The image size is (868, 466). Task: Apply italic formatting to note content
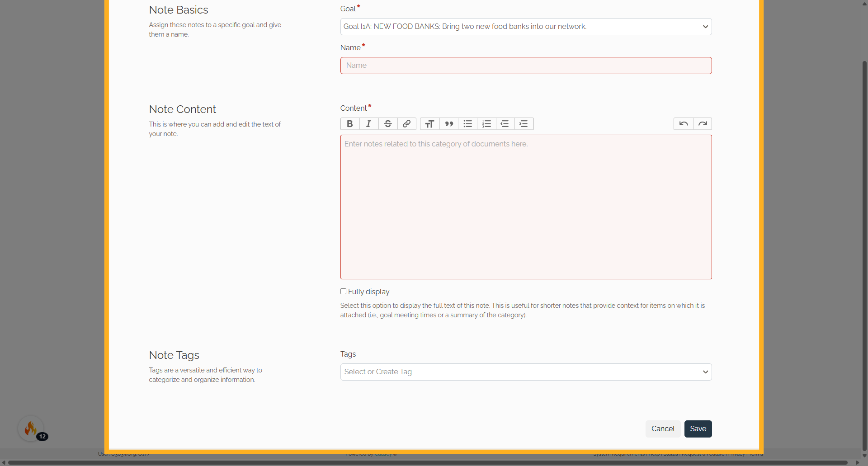pyautogui.click(x=369, y=124)
